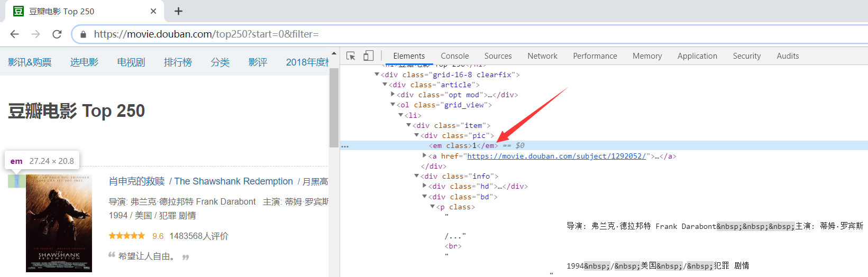Click the closing div tag row
868x277 pixels.
(x=434, y=166)
